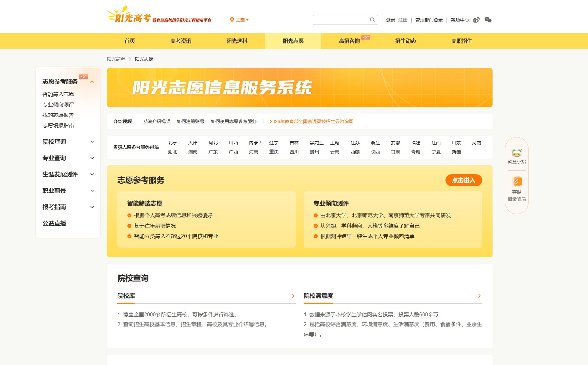Open the WeChat icon link
The image size is (588, 365).
point(488,20)
